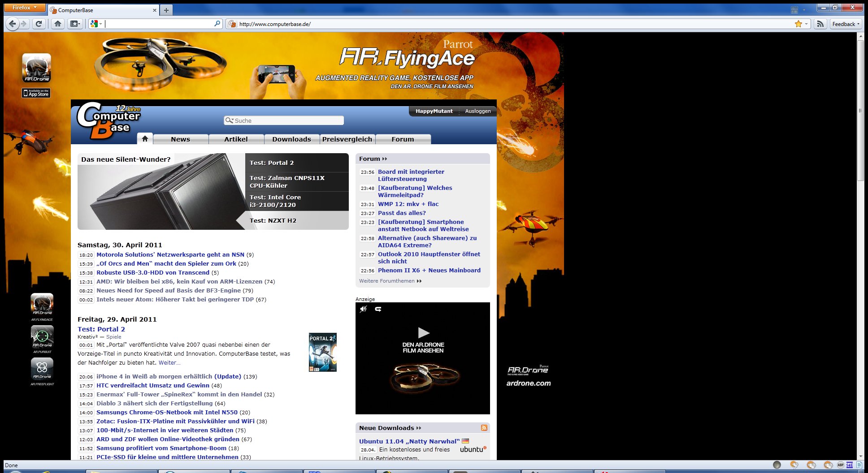Click the ComputerBase site favicon in URL bar
Viewport: 868px width, 473px height.
pyautogui.click(x=232, y=24)
